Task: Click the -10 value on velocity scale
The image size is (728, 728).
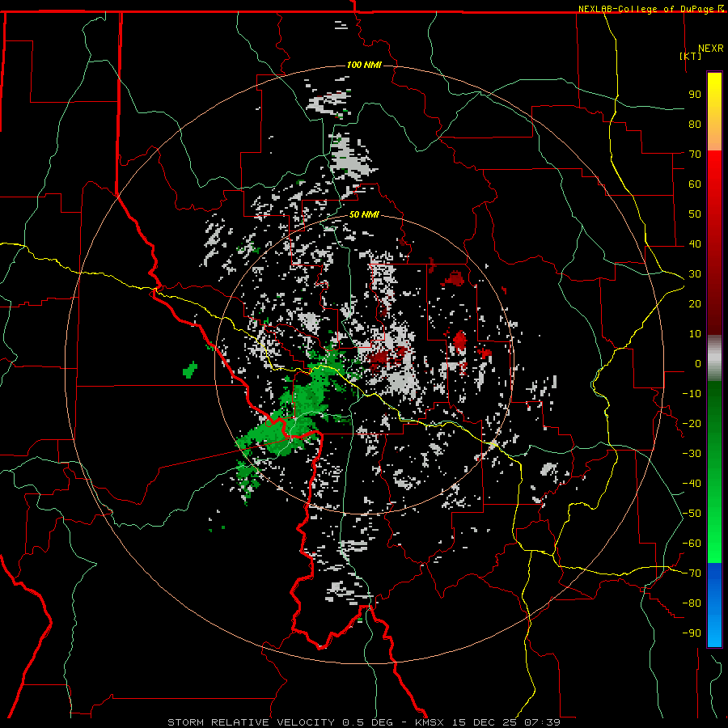Action: point(692,394)
